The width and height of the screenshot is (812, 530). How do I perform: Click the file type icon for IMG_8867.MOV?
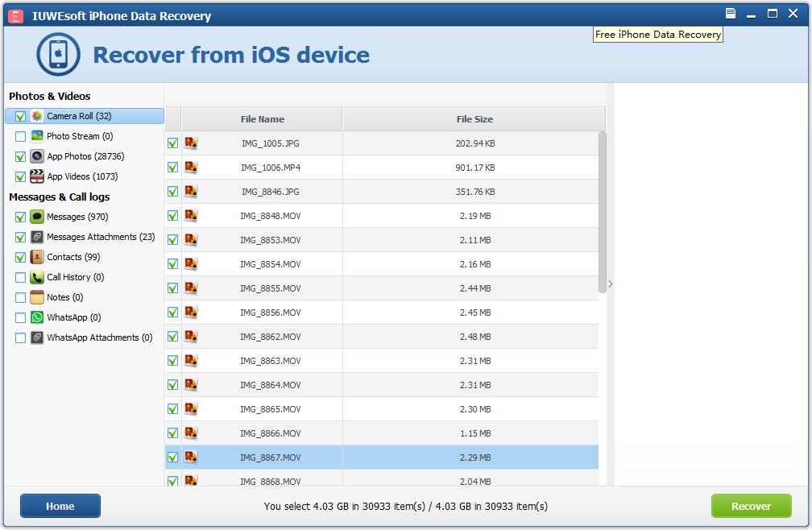point(191,457)
